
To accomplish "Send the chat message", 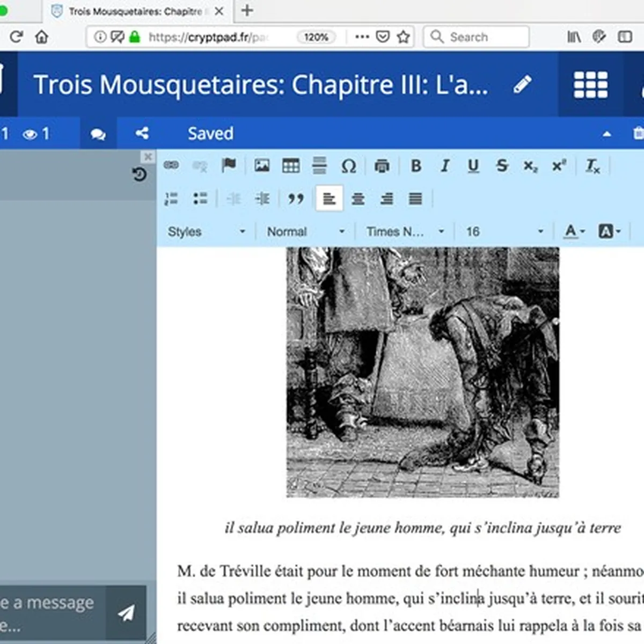I will click(126, 612).
